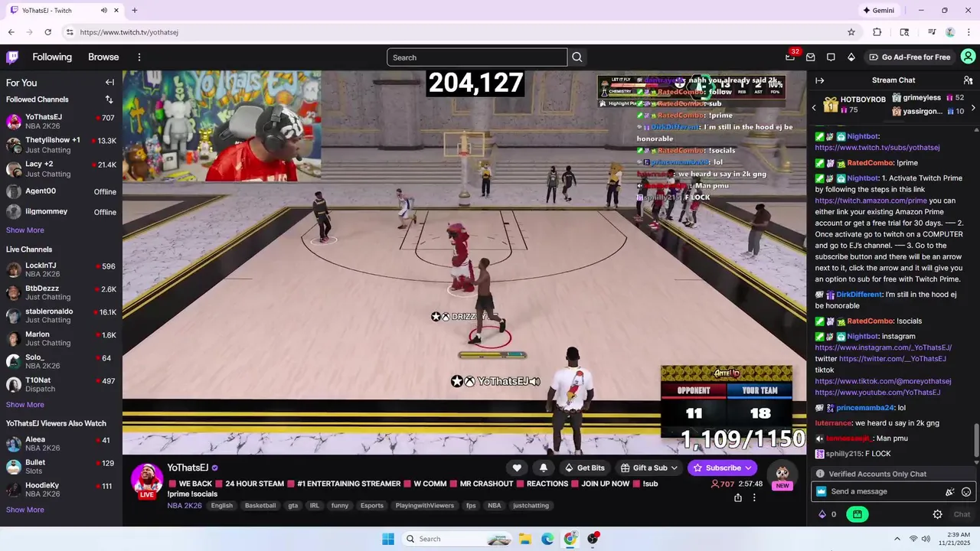
Task: Open Thetylilshow +1 followed channel
Action: 61,145
